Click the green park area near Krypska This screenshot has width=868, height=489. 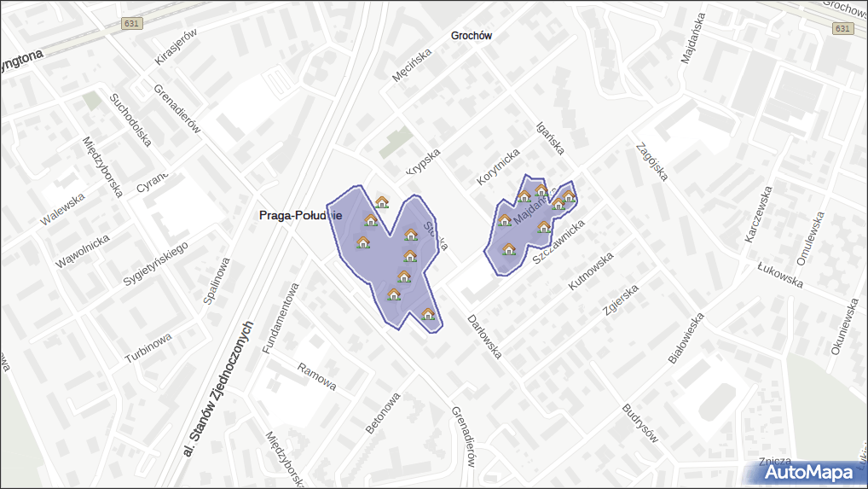[x=394, y=143]
